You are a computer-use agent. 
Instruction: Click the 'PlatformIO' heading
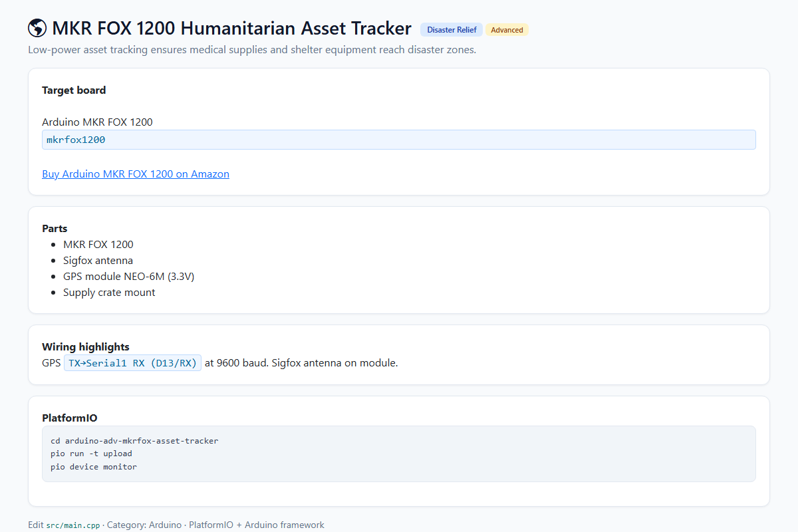tap(70, 418)
